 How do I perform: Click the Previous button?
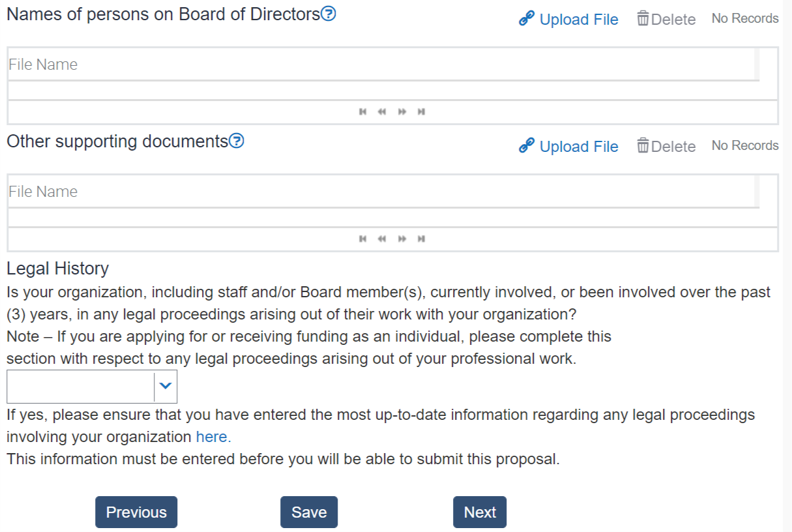pyautogui.click(x=136, y=512)
